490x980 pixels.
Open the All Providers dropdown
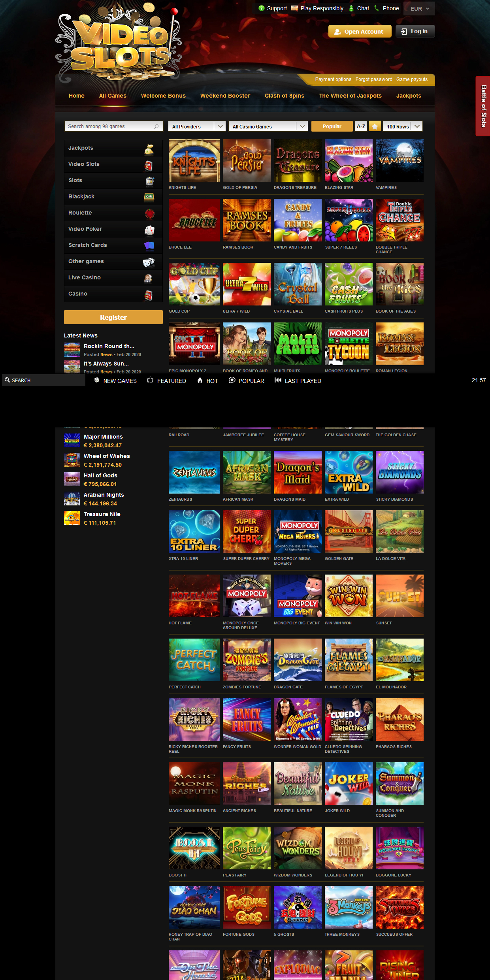197,126
